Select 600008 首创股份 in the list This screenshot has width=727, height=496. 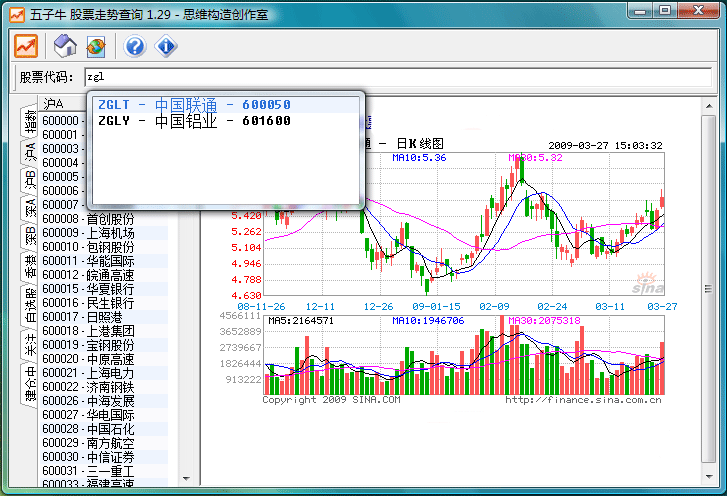coord(104,219)
